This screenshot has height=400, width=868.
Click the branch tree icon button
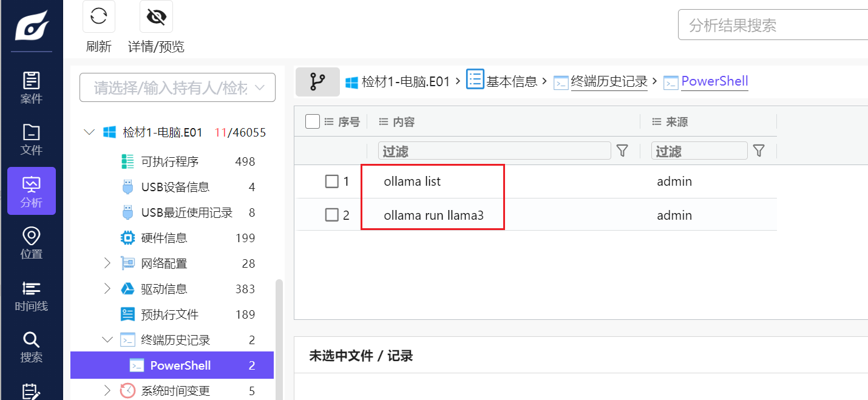point(317,81)
